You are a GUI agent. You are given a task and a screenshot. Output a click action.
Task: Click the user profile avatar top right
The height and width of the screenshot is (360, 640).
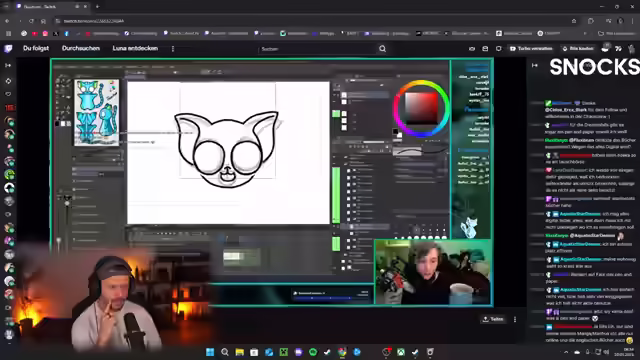(632, 49)
